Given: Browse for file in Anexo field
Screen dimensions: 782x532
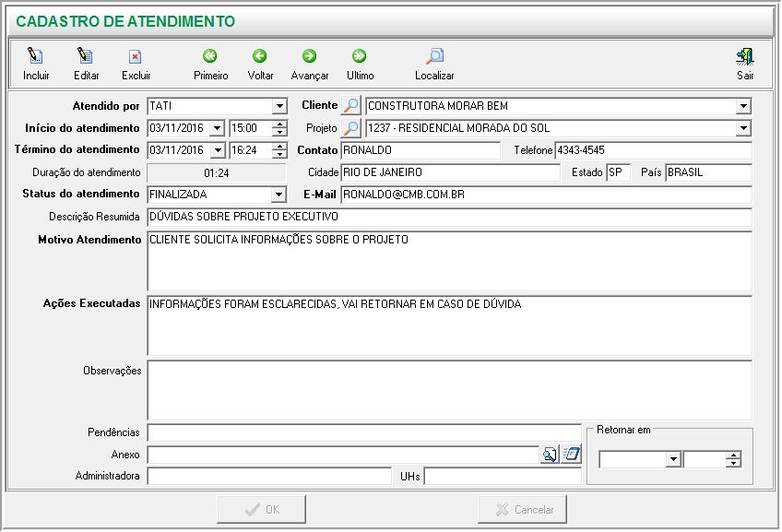Looking at the screenshot, I should (x=550, y=455).
